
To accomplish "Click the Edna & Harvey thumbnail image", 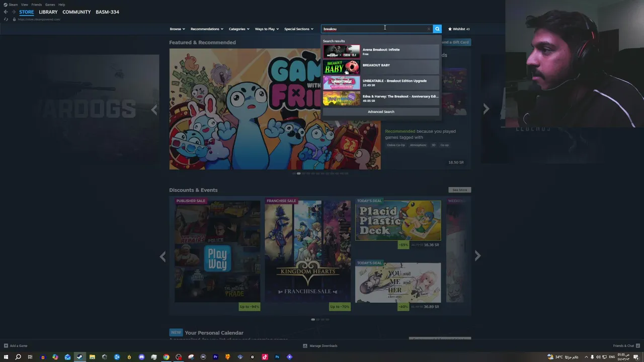I will tap(342, 98).
